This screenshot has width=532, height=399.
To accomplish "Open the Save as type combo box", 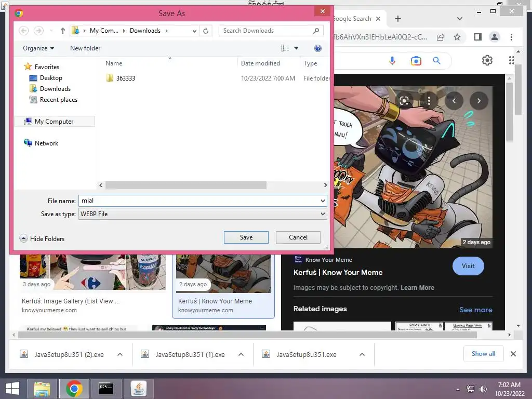I will click(203, 214).
